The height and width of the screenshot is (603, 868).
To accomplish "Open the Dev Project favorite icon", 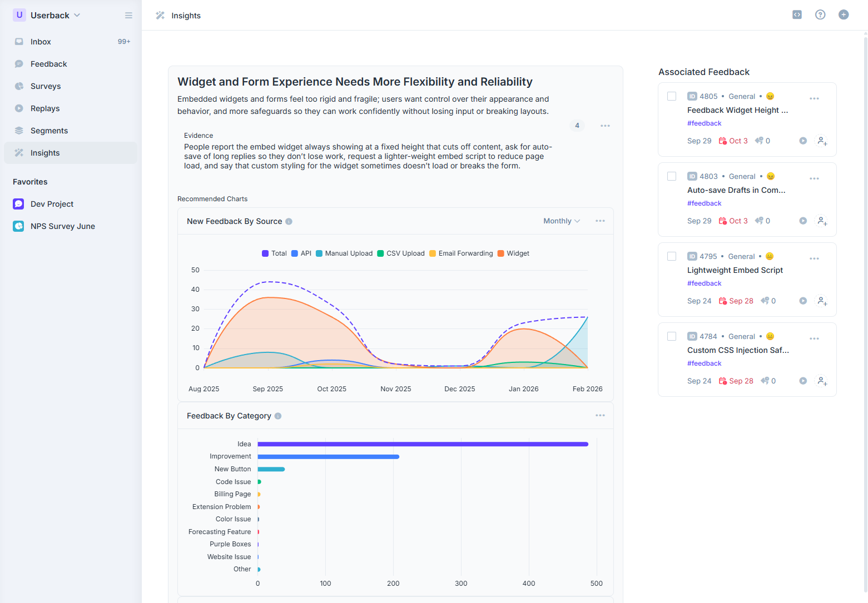I will pos(18,204).
